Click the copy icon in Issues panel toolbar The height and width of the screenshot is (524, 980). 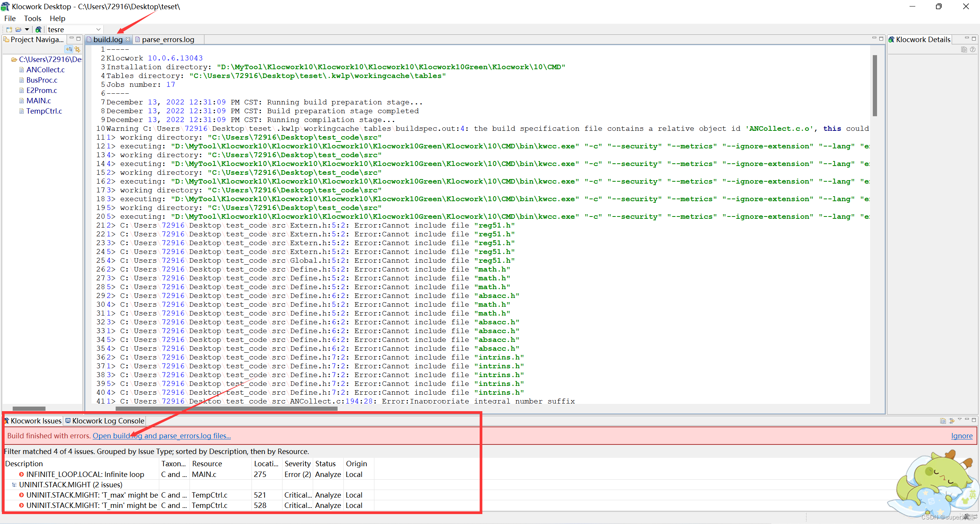tap(943, 421)
